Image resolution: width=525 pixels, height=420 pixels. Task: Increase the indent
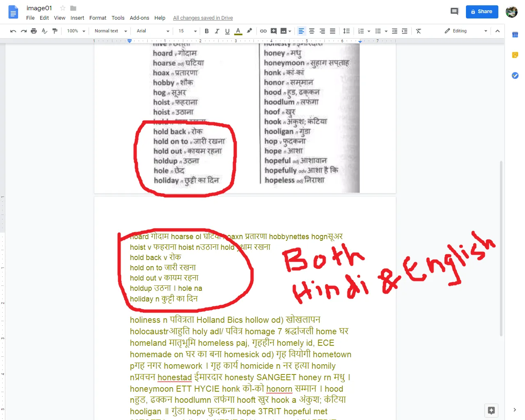[405, 31]
